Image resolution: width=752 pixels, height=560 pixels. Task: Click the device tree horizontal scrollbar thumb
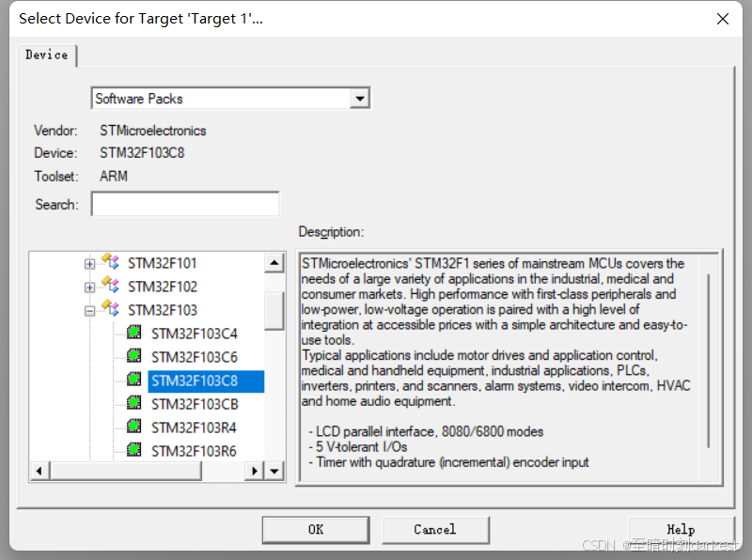click(x=126, y=472)
